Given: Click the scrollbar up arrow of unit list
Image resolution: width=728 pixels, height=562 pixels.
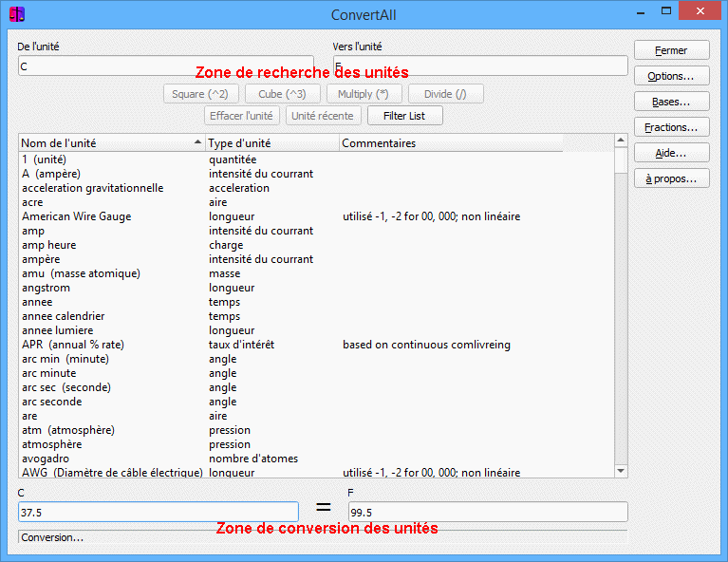Looking at the screenshot, I should [x=621, y=140].
